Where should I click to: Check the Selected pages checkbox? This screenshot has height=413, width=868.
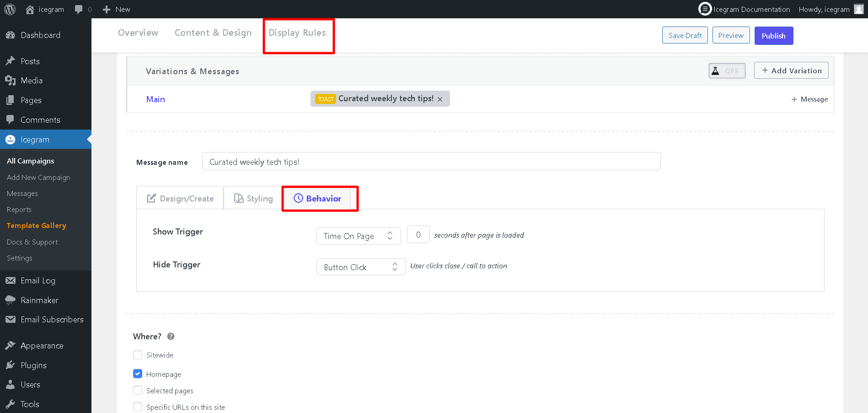pyautogui.click(x=138, y=390)
